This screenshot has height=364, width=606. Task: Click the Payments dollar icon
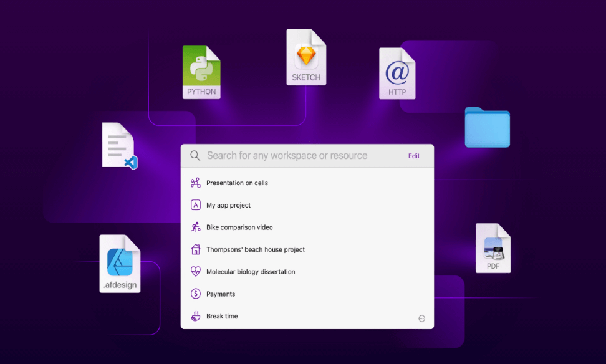pyautogui.click(x=196, y=294)
